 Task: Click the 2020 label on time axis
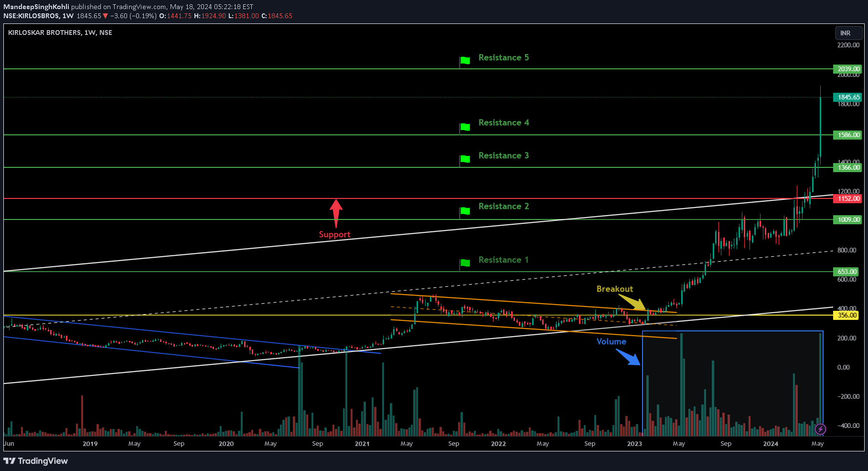(226, 444)
